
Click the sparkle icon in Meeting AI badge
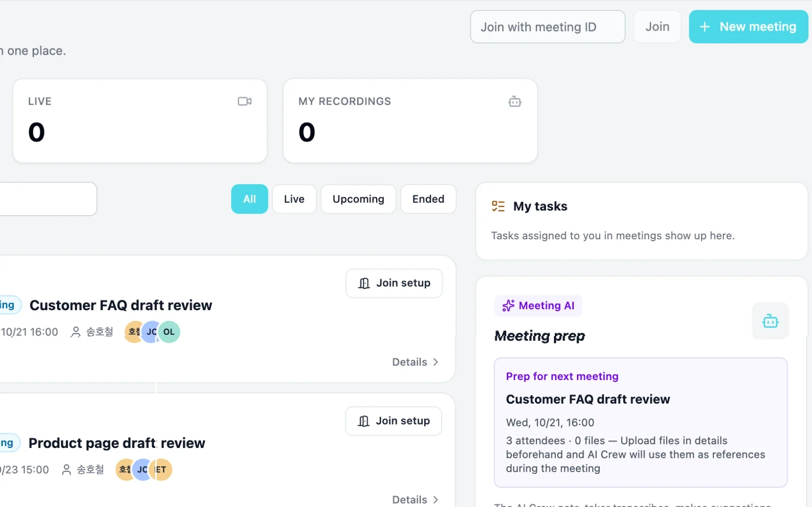(508, 306)
